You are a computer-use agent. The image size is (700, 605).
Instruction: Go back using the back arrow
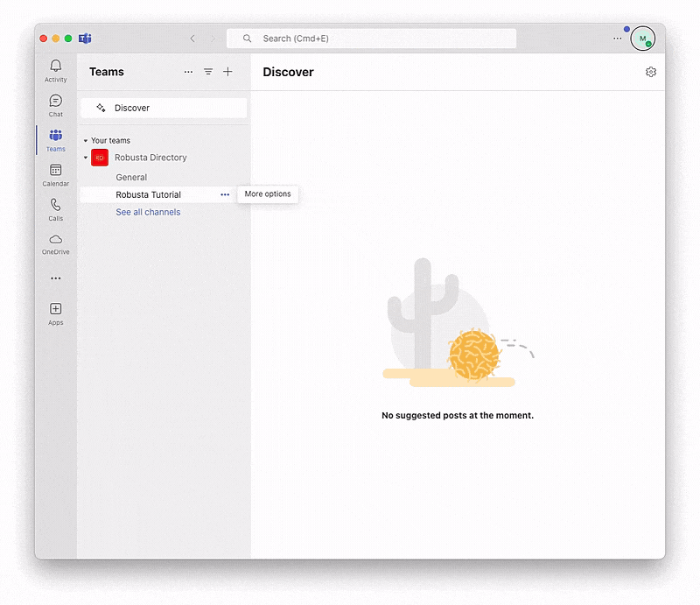click(x=192, y=39)
